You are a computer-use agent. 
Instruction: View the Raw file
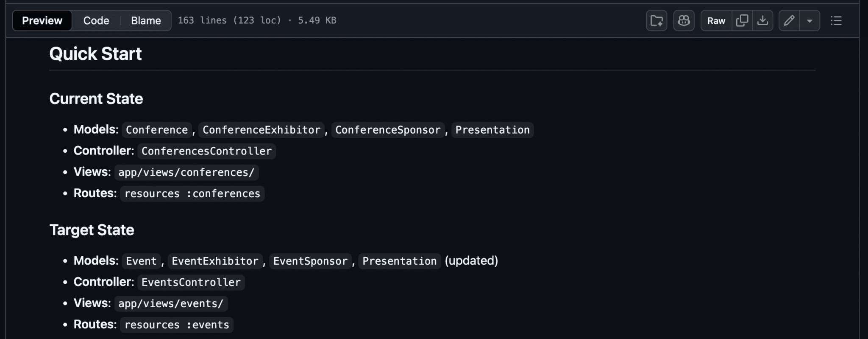point(715,20)
